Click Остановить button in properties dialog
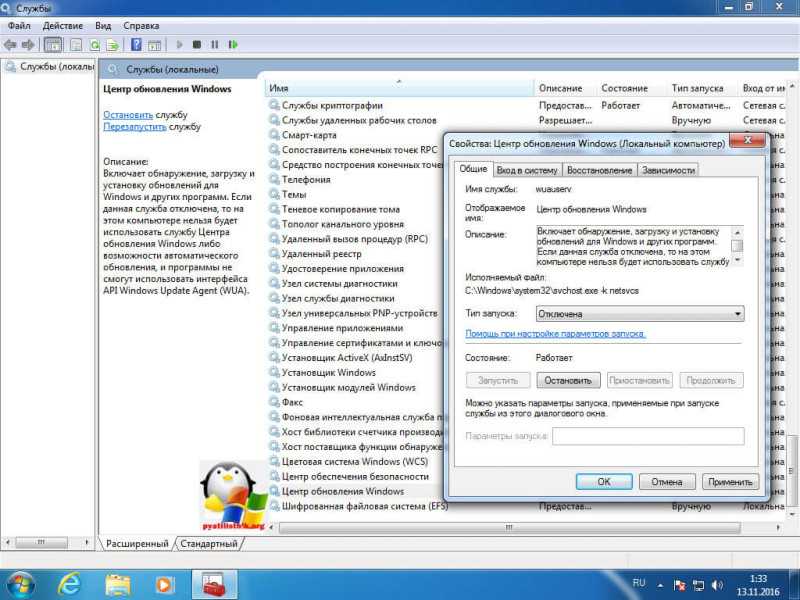The image size is (800, 600). point(568,381)
